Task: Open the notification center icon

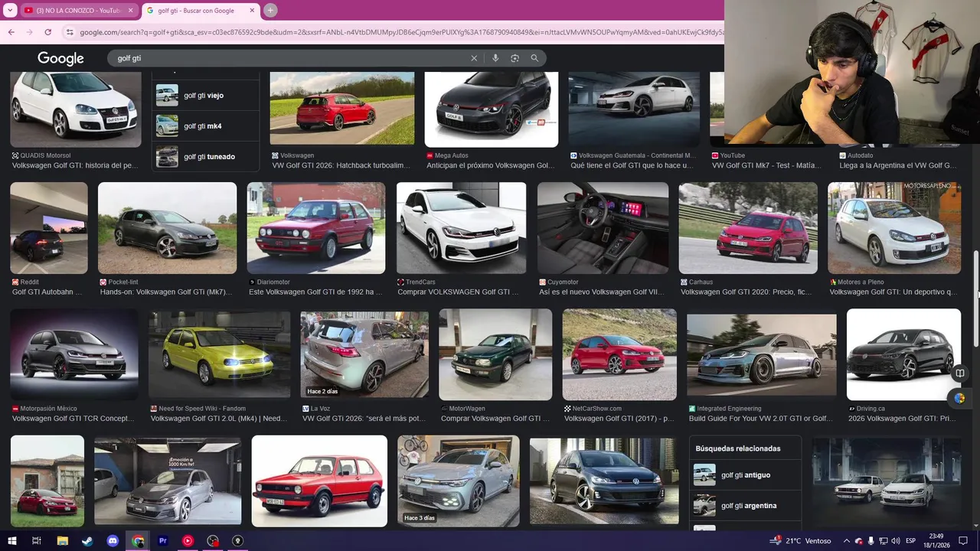Action: [x=964, y=541]
